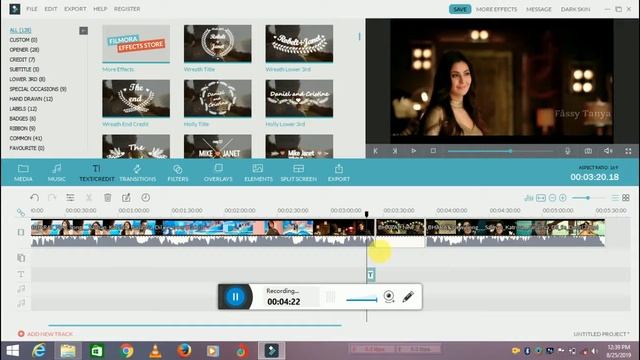Viewport: 640px width, 360px height.
Task: Click the timeline zoom in plus icon
Action: click(x=563, y=198)
